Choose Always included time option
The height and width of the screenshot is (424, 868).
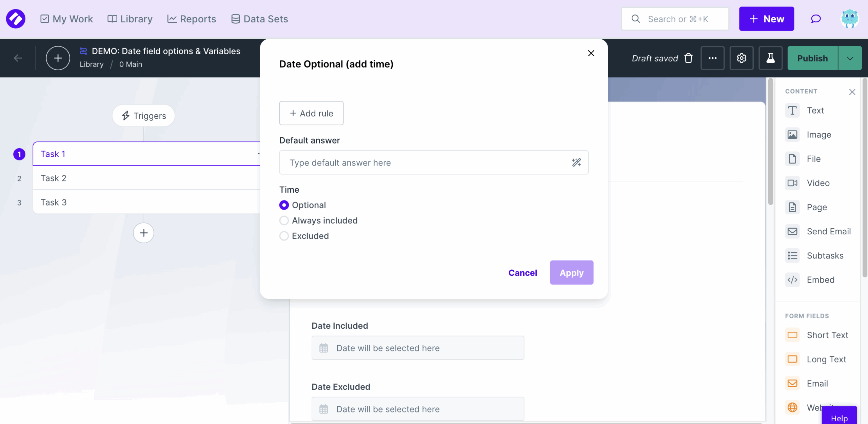point(284,220)
